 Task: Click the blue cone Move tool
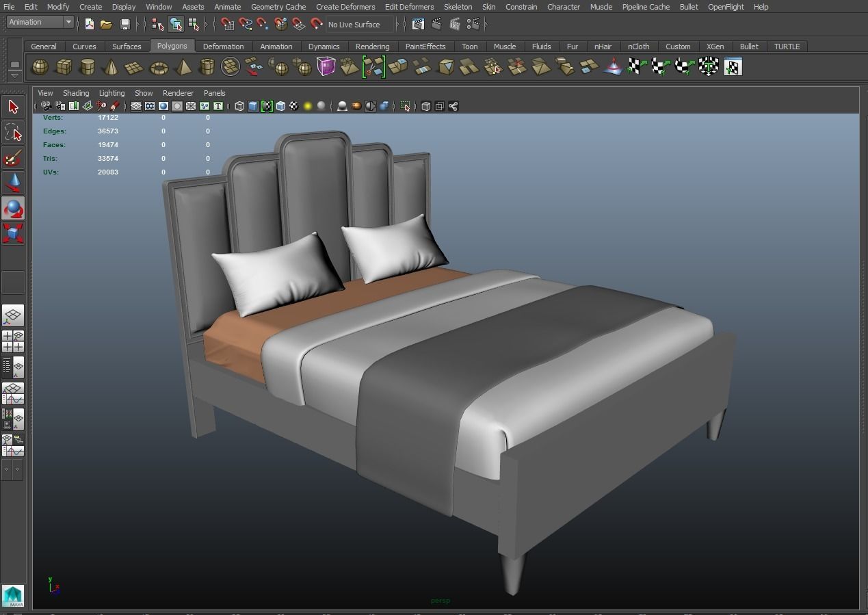13,183
